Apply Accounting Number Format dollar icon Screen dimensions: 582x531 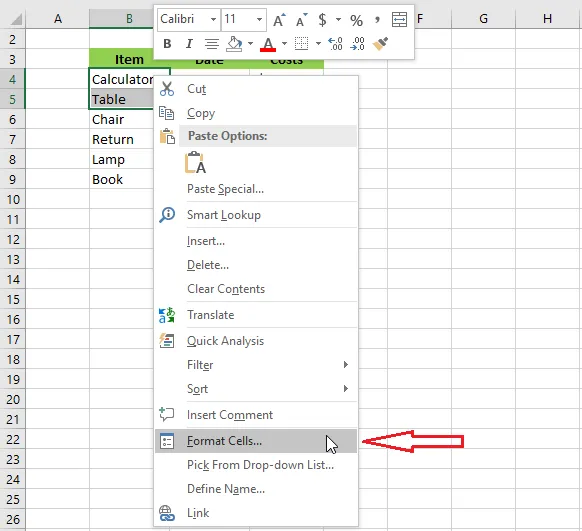[x=323, y=20]
